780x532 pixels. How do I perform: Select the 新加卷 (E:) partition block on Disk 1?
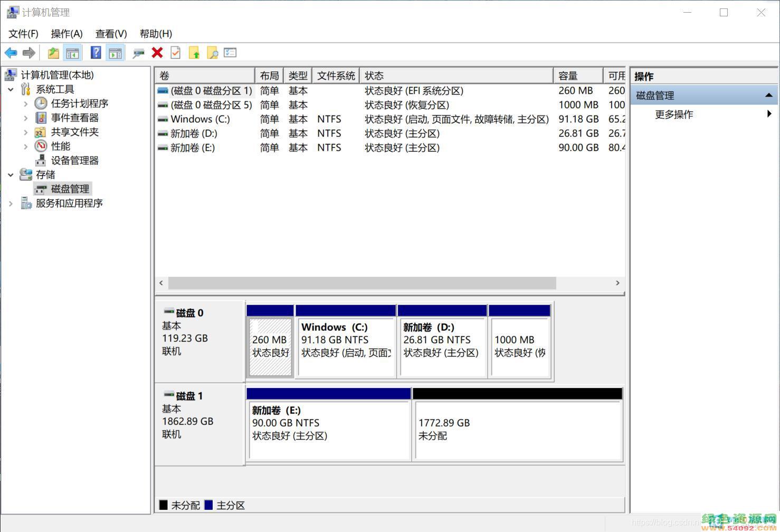(x=329, y=424)
